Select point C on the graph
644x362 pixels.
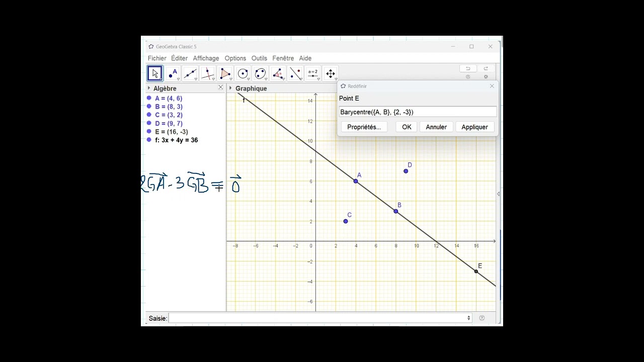pos(346,221)
